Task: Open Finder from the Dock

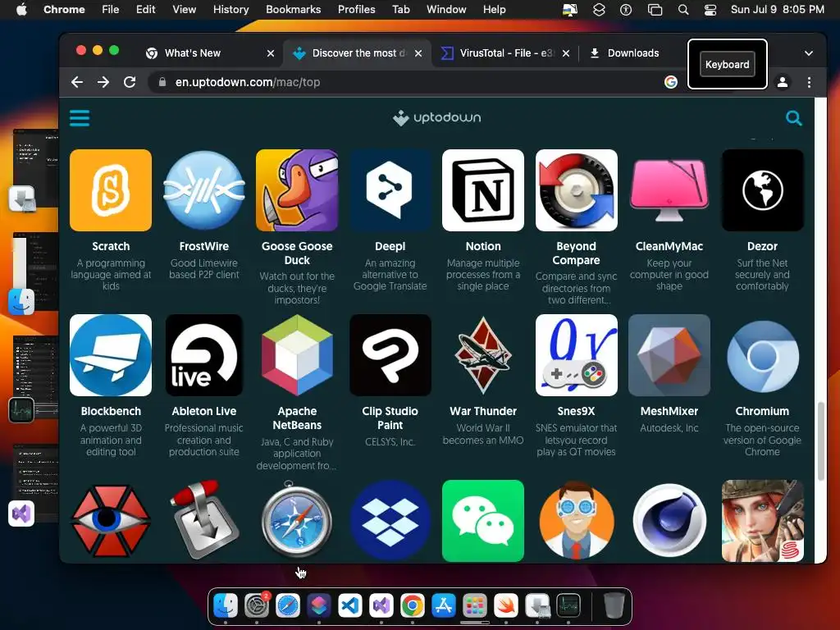Action: pyautogui.click(x=226, y=605)
